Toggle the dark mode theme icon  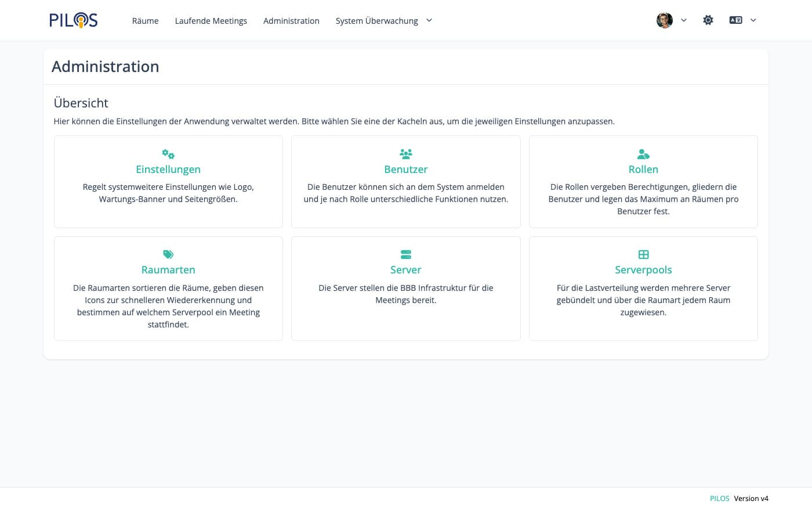708,20
